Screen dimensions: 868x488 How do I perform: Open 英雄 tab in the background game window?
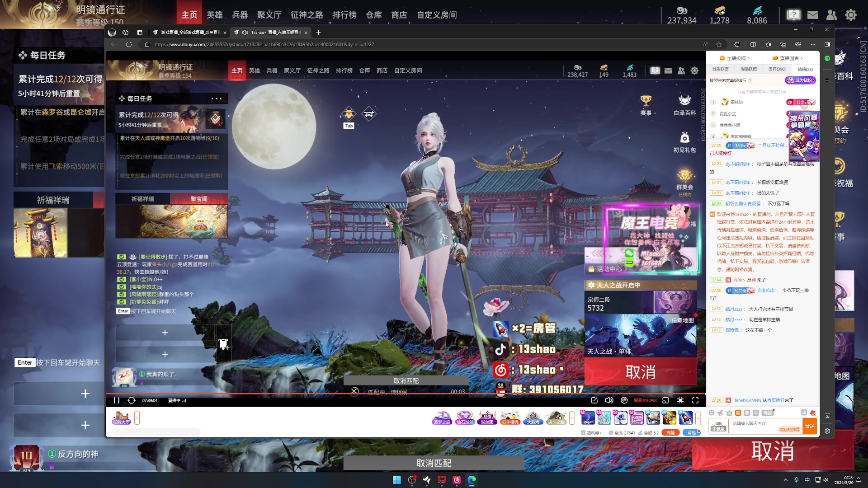215,15
